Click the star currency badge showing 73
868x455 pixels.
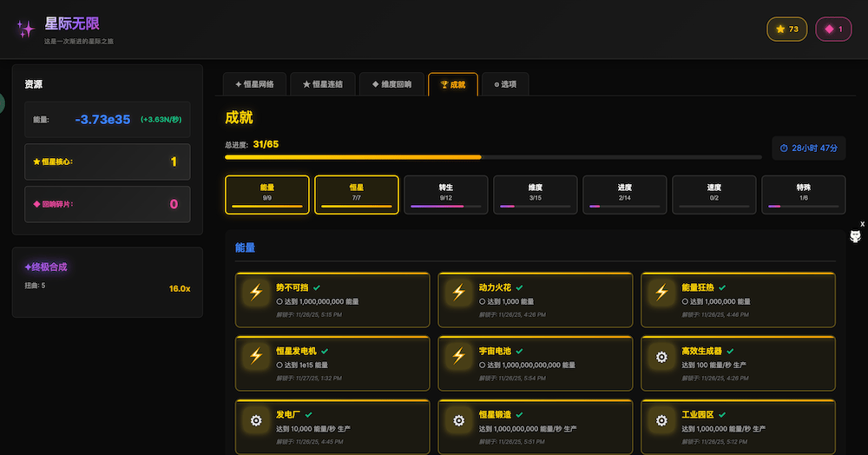[787, 30]
